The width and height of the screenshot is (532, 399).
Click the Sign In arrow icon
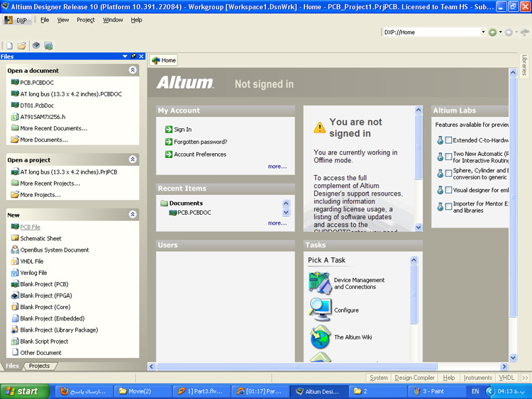(169, 130)
